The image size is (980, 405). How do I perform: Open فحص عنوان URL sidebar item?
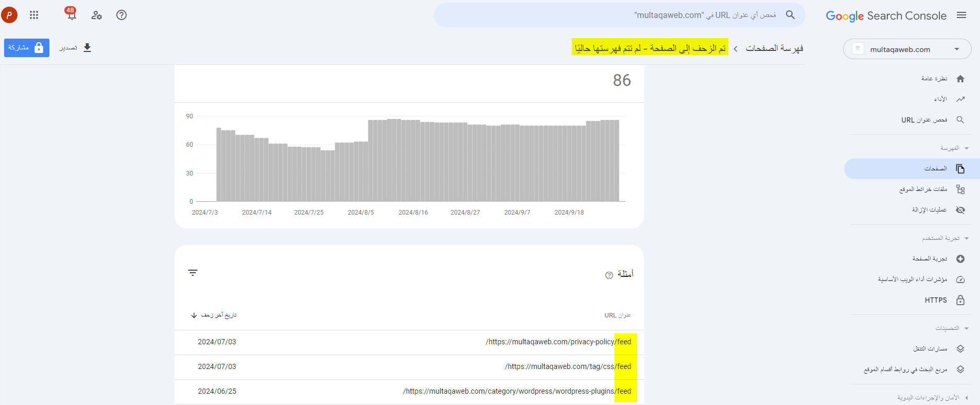coord(912,120)
